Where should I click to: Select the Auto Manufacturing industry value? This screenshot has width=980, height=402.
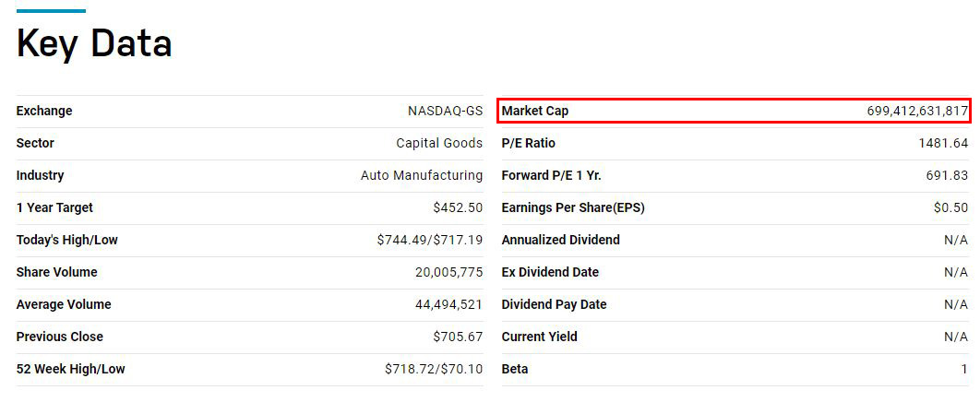pos(422,175)
